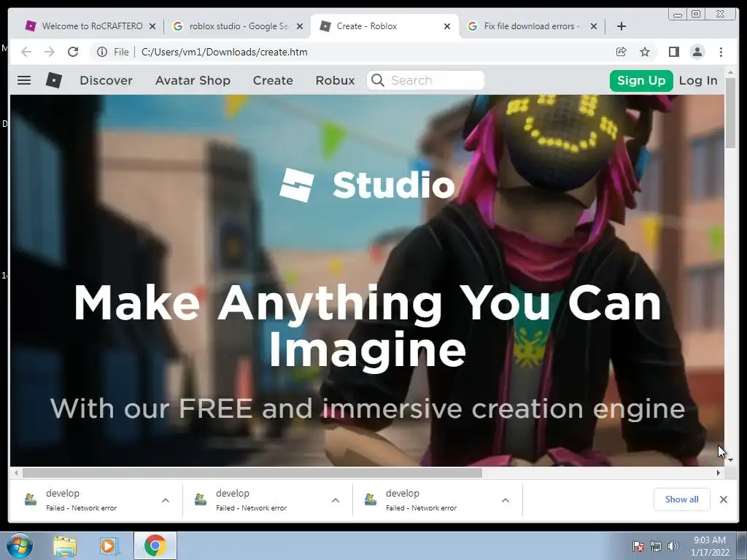Open the Chrome profile avatar

pos(697,52)
